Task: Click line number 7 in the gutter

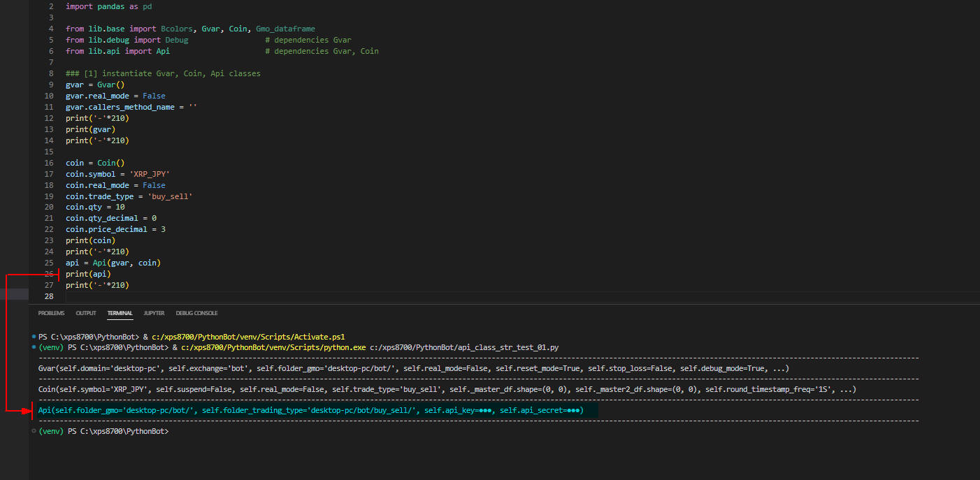Action: (51, 62)
